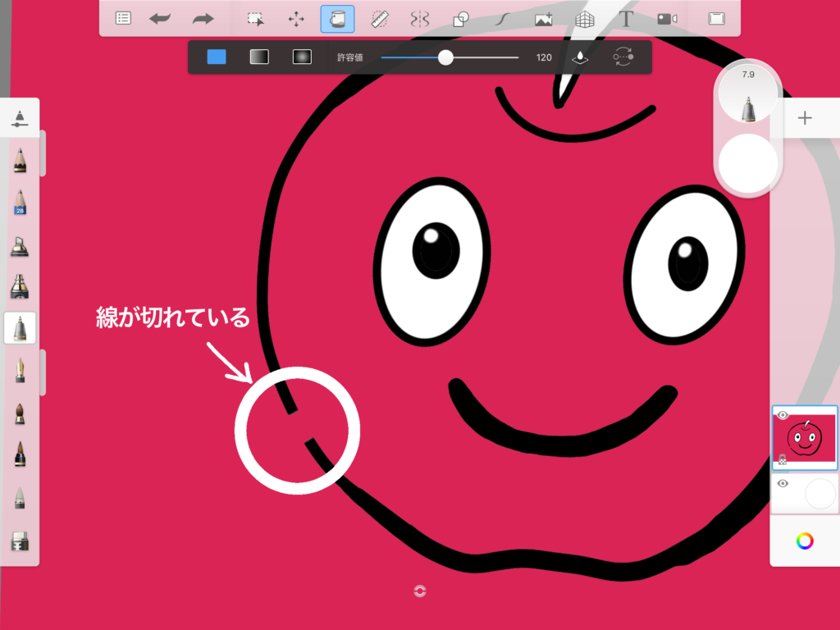Activate the move transform tool
This screenshot has height=630, width=840.
pos(296,19)
